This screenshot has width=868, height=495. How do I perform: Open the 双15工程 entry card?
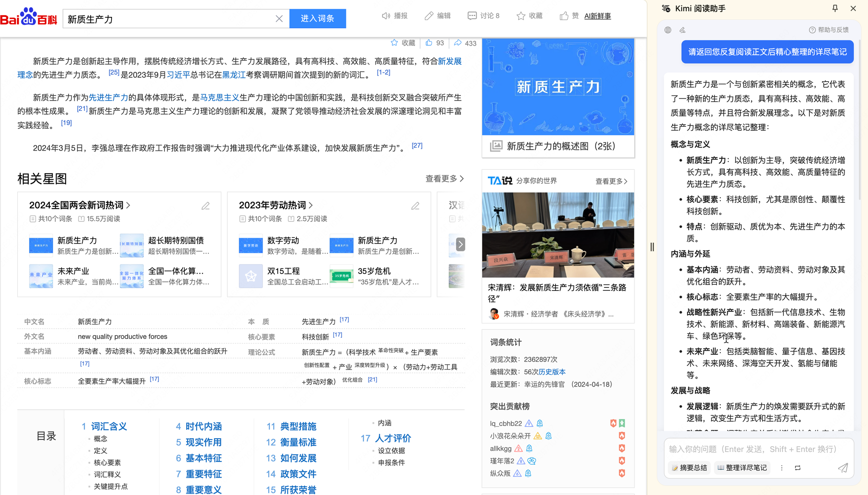(x=283, y=276)
